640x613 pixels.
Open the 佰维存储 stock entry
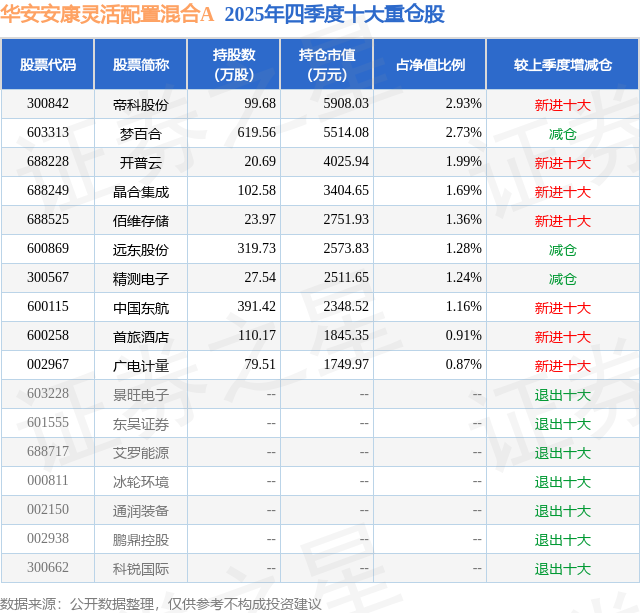141,220
